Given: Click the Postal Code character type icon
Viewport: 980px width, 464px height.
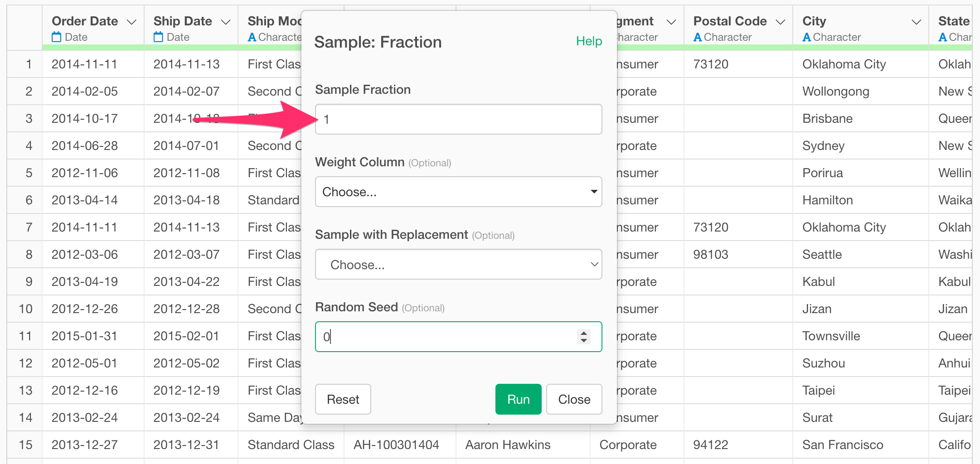Looking at the screenshot, I should [698, 37].
